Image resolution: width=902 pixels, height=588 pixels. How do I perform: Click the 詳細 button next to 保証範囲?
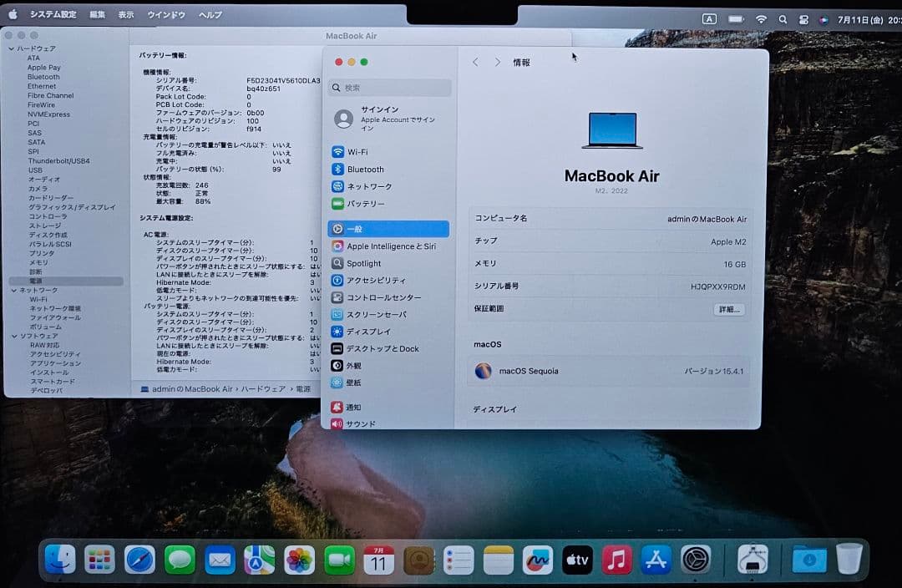click(x=727, y=309)
